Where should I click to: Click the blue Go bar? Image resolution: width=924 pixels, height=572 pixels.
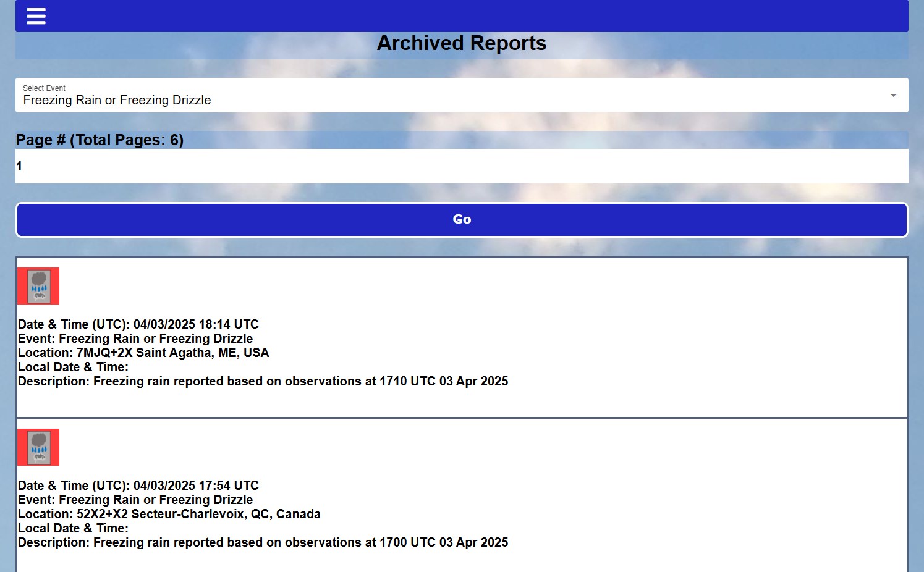(462, 219)
